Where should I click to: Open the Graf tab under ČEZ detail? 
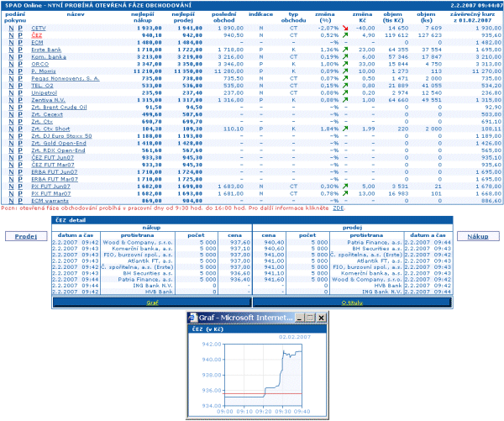[150, 302]
